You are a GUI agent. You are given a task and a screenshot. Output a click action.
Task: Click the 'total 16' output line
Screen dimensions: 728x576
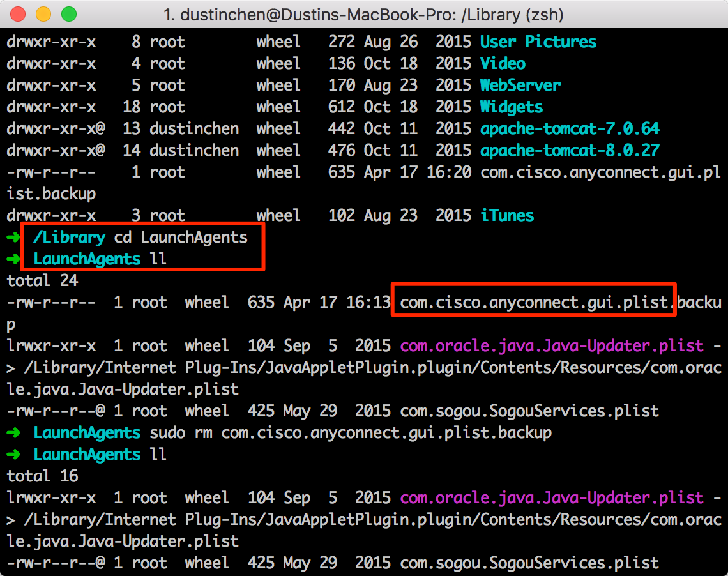(x=42, y=476)
